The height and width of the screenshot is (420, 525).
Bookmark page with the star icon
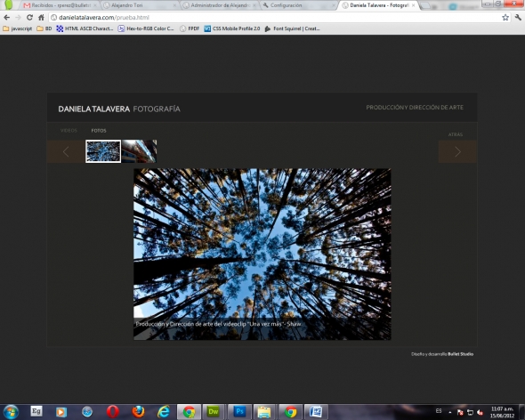pos(505,18)
